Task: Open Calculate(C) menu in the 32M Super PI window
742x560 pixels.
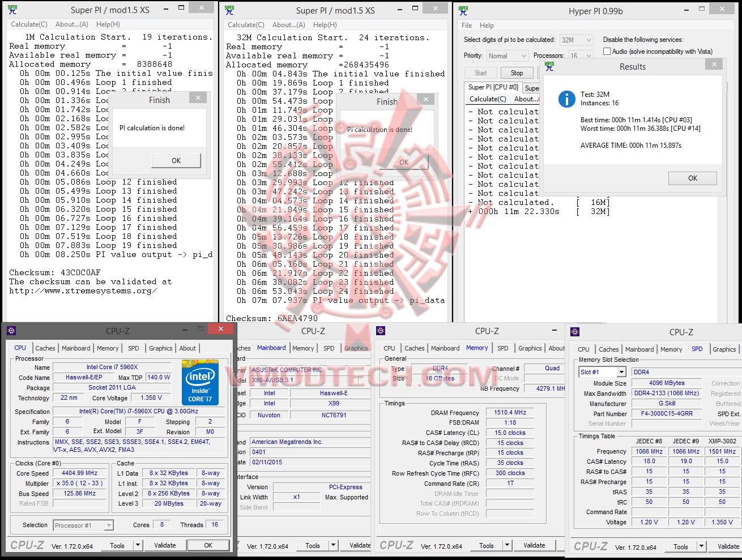Action: point(246,25)
